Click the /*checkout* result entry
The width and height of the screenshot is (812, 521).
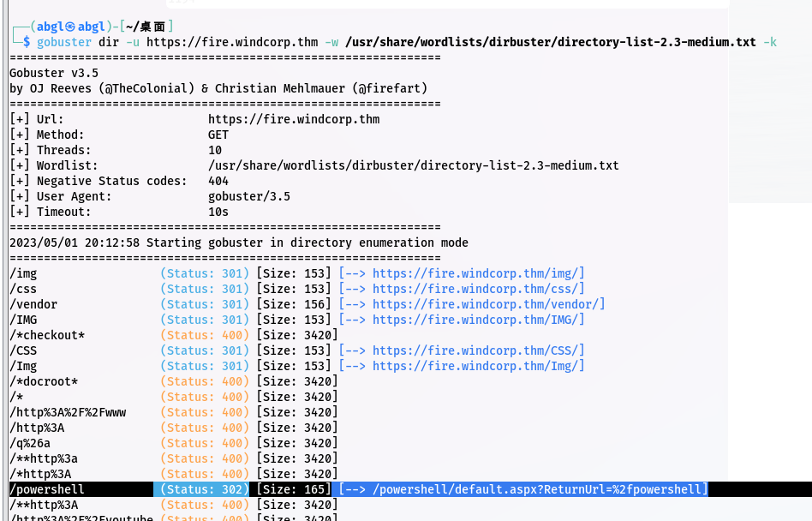coord(47,335)
